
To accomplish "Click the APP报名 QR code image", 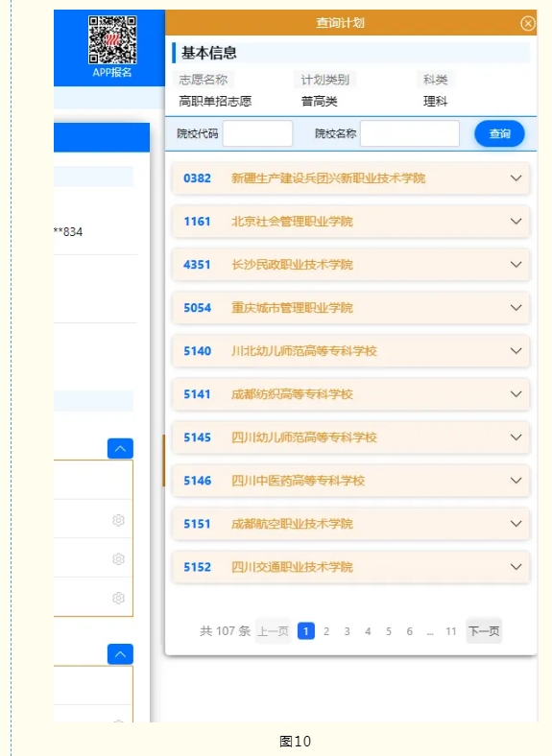I will pyautogui.click(x=112, y=39).
